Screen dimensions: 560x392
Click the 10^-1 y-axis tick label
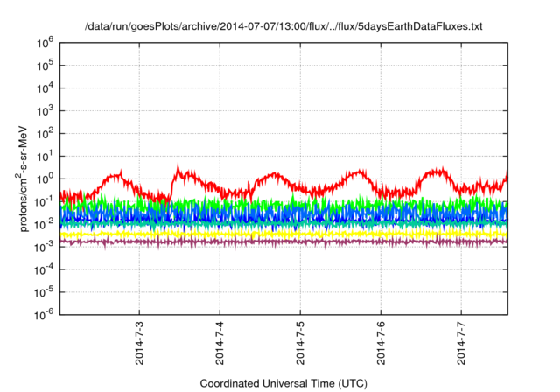[45, 201]
